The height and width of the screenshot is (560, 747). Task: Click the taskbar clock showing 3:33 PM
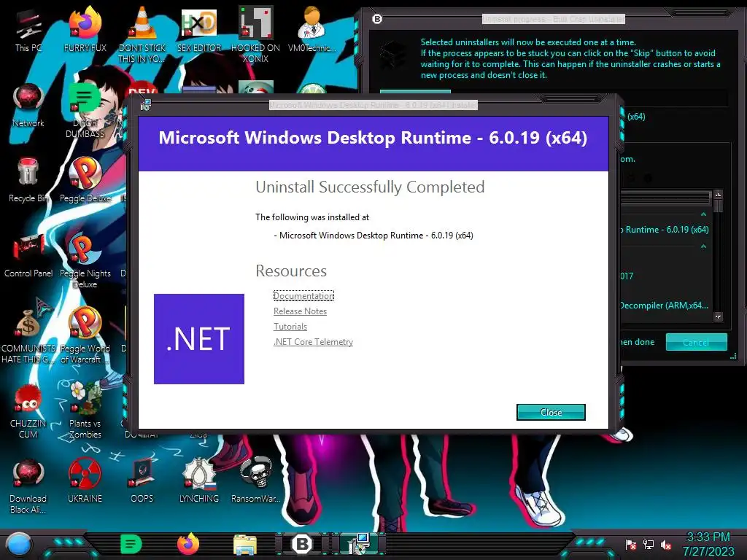click(708, 544)
